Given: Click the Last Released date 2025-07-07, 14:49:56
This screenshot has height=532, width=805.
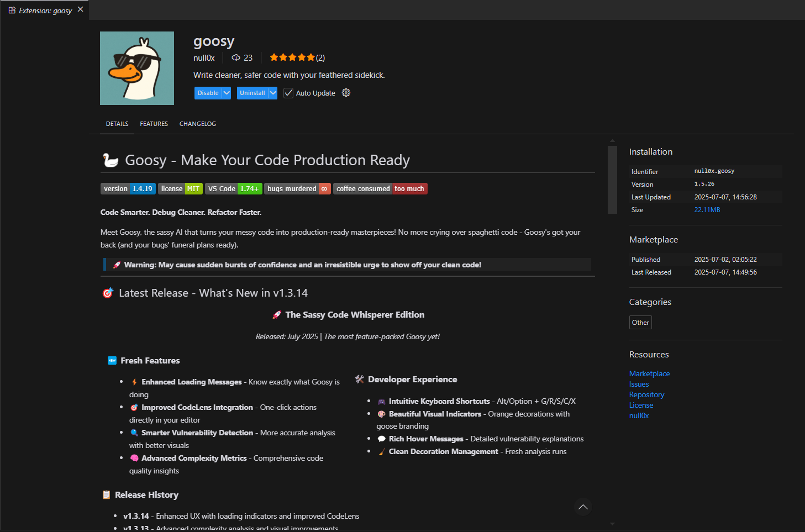Looking at the screenshot, I should click(725, 272).
